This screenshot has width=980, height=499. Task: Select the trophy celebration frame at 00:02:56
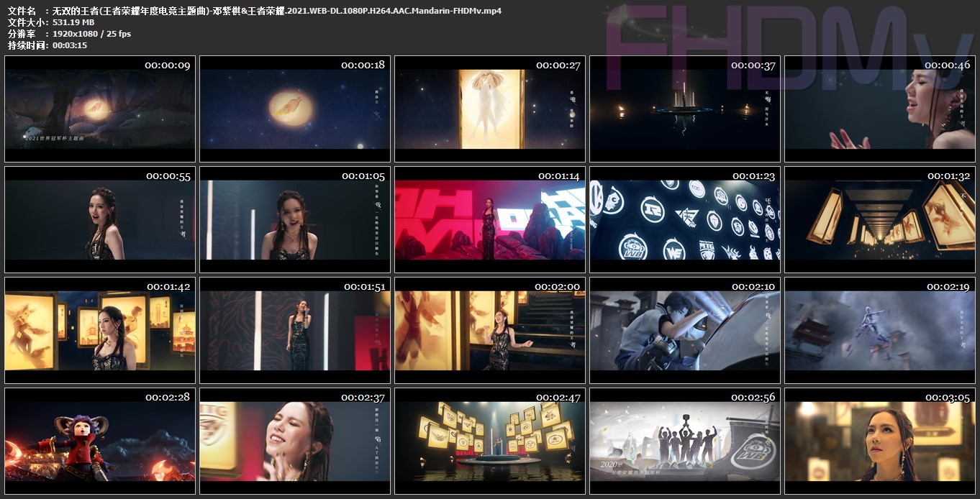685,441
